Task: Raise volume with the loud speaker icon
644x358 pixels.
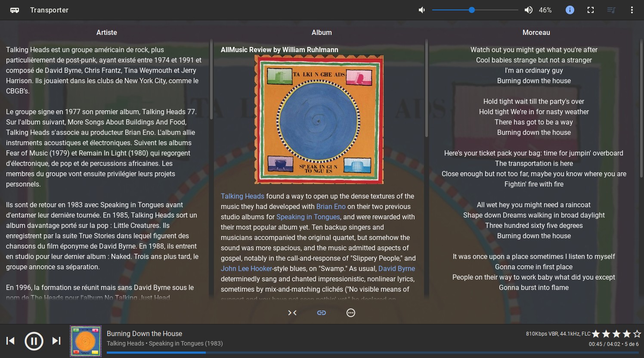Action: tap(528, 10)
